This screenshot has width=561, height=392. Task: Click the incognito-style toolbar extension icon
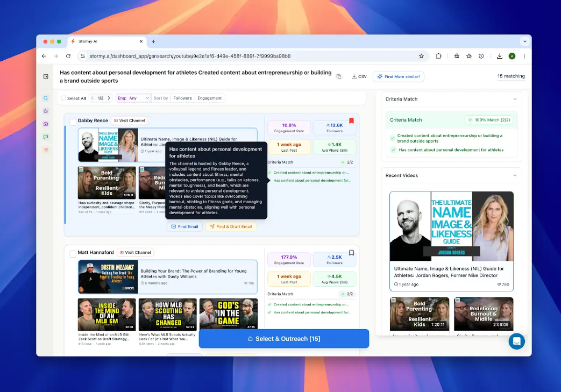(457, 56)
